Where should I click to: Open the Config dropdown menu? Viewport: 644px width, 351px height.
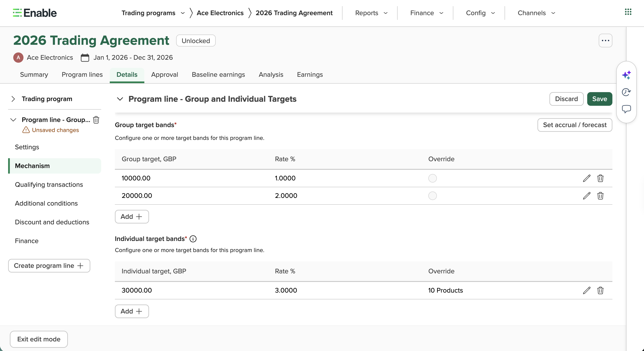[480, 13]
